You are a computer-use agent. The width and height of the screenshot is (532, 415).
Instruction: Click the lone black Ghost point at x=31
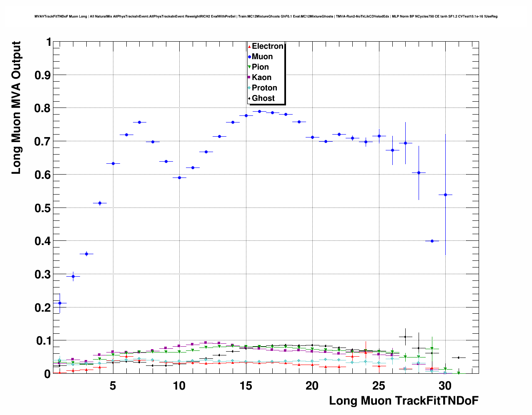(x=459, y=357)
